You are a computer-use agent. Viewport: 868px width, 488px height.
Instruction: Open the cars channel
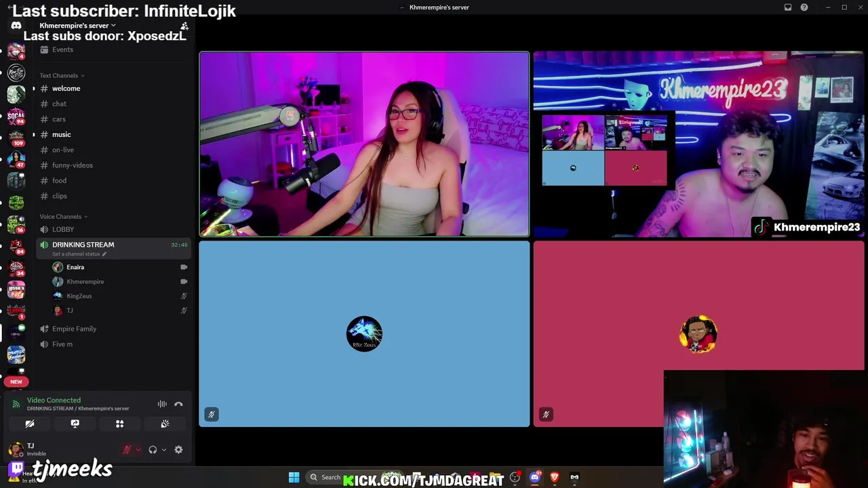point(113,119)
